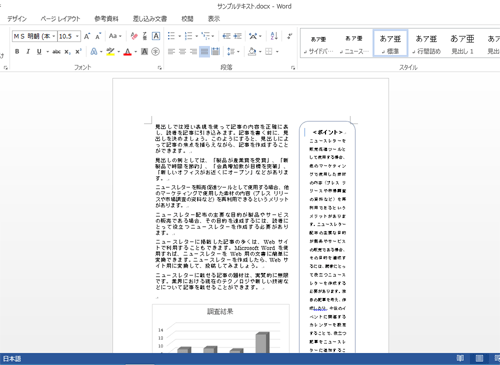Shrink the font size
Image resolution: width=500 pixels, height=365 pixels.
click(98, 36)
